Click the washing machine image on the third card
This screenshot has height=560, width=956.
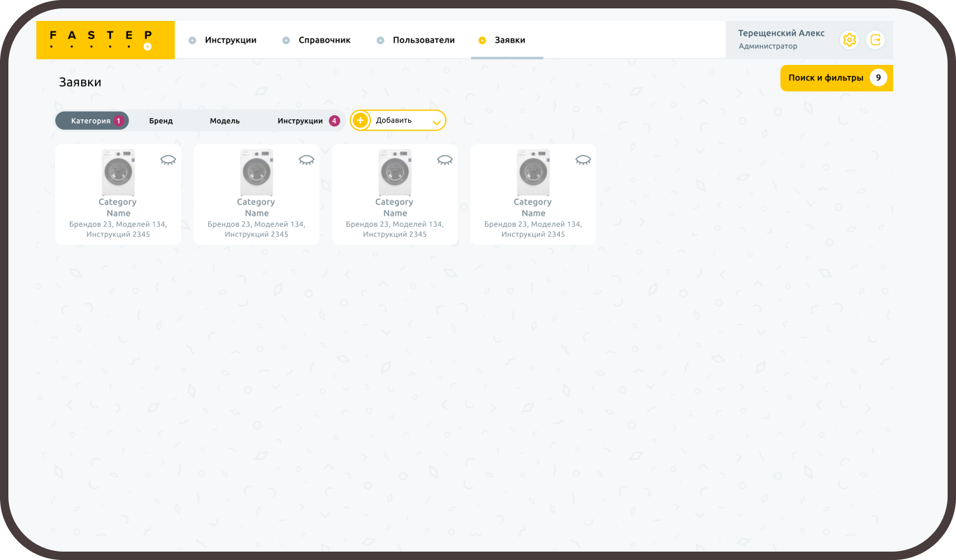tap(395, 172)
